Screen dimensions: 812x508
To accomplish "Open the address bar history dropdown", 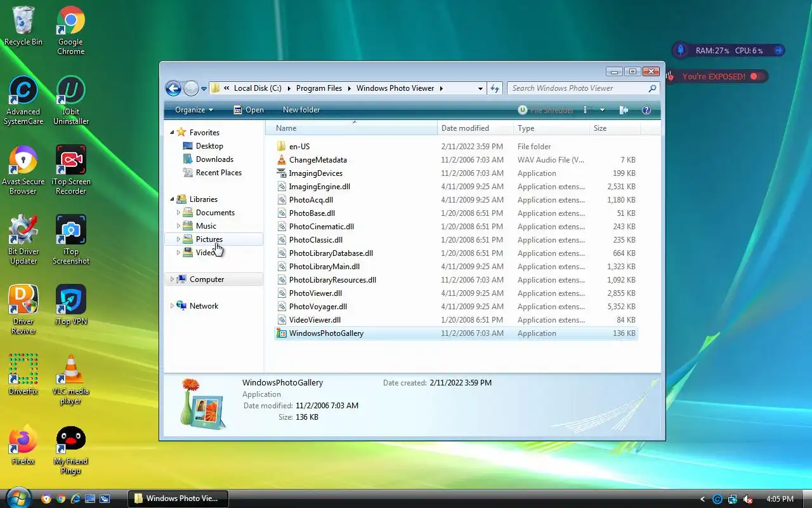I will pos(480,88).
